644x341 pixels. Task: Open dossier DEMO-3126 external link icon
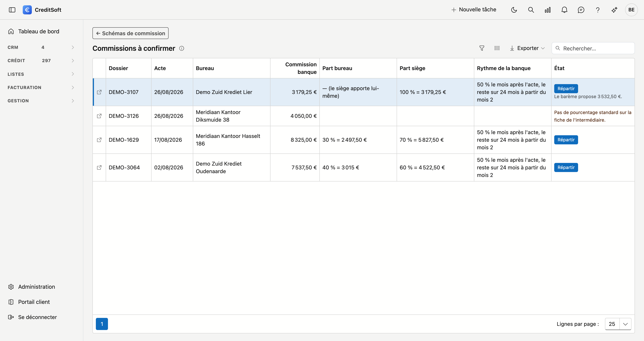click(x=99, y=116)
